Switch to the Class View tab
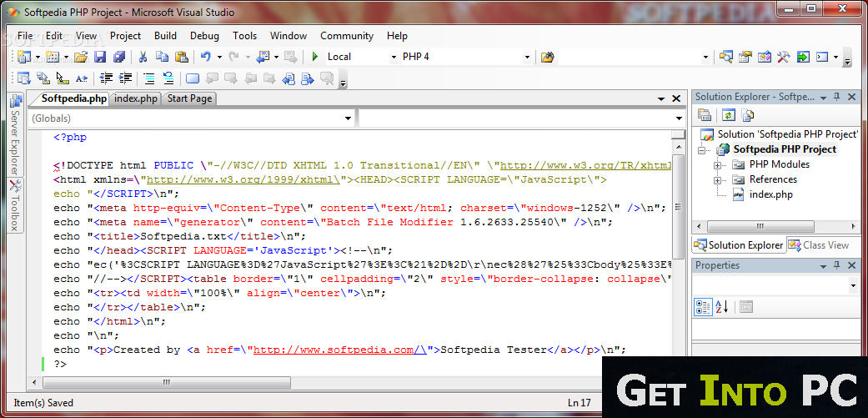Screen dimensions: 868x418 click(820, 244)
